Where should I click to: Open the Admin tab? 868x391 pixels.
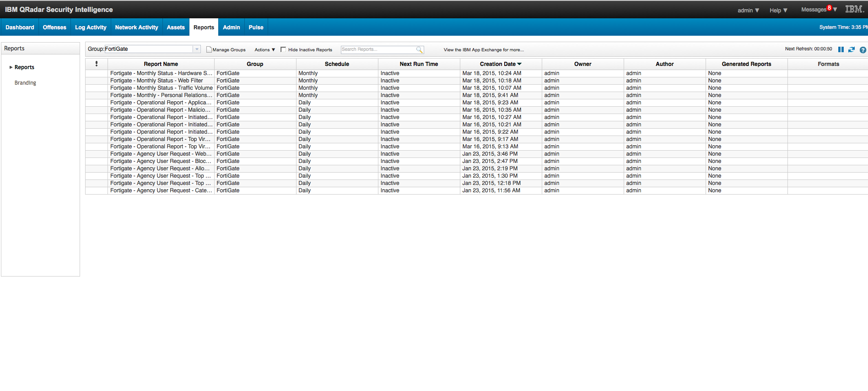[232, 27]
